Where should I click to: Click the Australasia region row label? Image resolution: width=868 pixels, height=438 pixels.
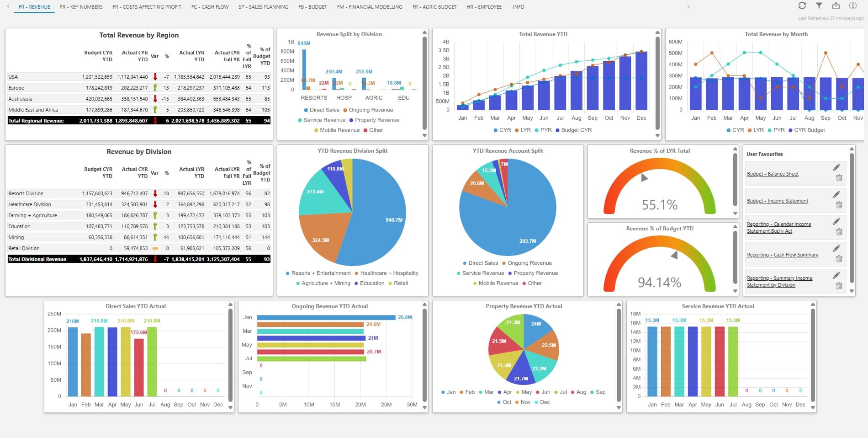pyautogui.click(x=20, y=99)
